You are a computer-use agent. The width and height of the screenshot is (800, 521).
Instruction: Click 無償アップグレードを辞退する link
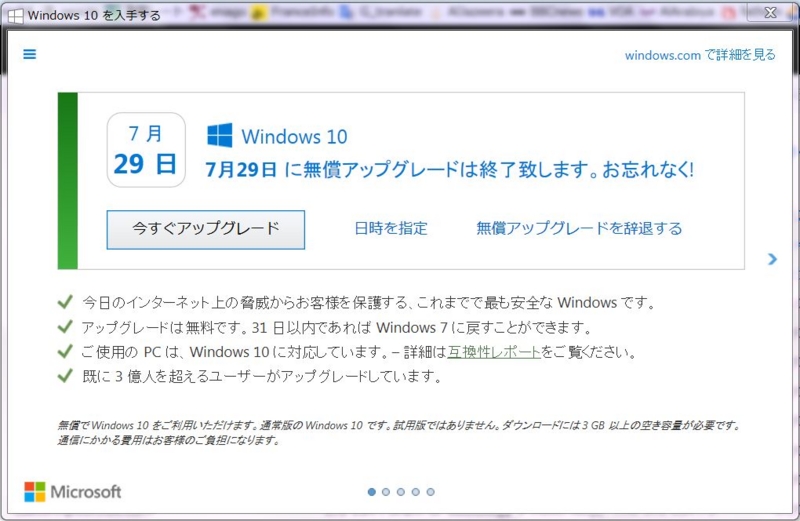pyautogui.click(x=579, y=228)
